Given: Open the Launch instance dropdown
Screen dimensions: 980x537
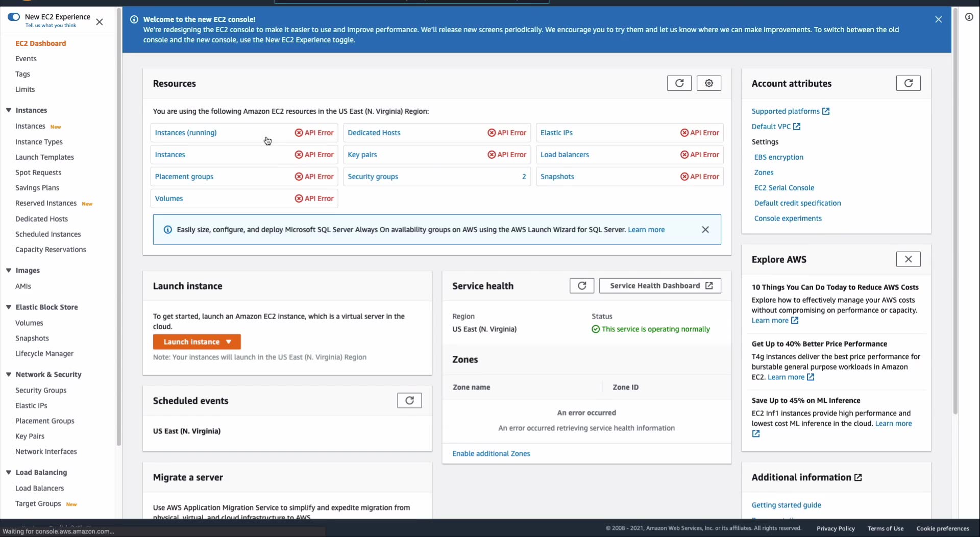Looking at the screenshot, I should (197, 342).
